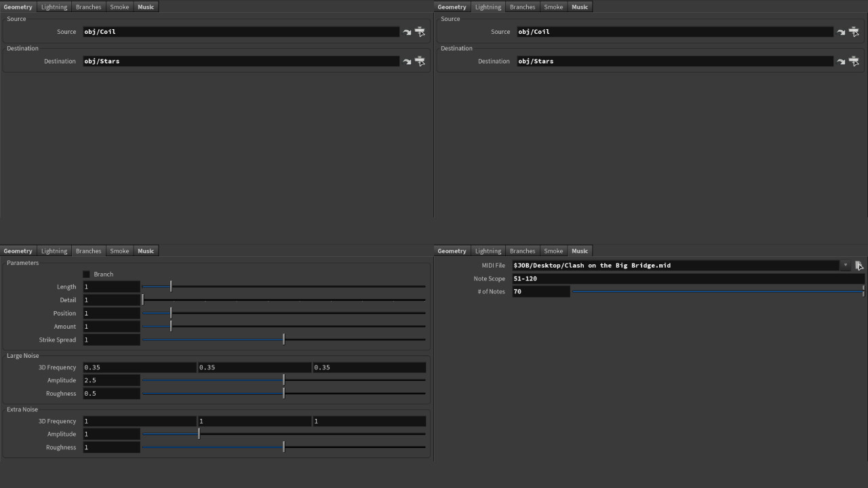Click first Extra Noise 3D Frequency field

click(x=140, y=421)
